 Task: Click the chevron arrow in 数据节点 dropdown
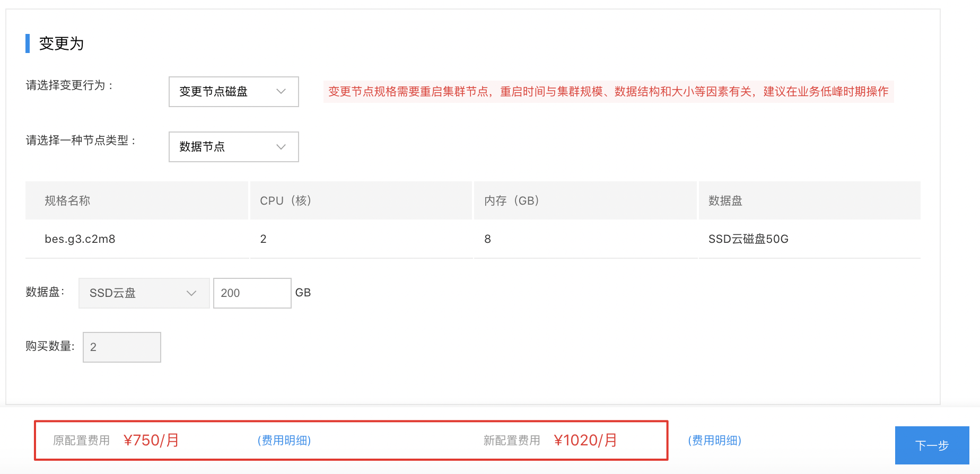click(281, 147)
